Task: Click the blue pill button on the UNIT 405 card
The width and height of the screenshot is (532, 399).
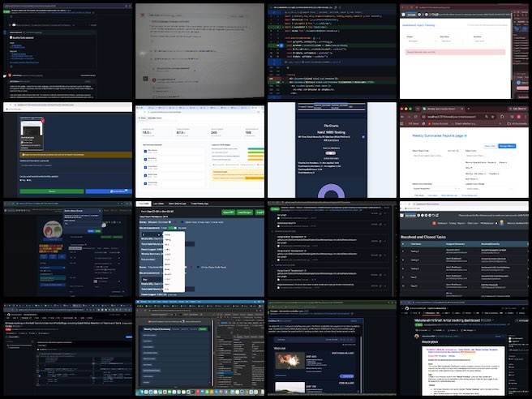Action: click(x=347, y=376)
